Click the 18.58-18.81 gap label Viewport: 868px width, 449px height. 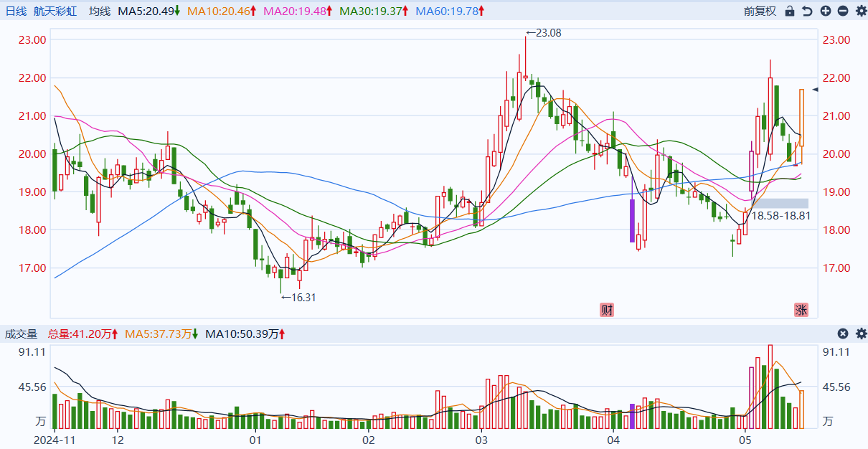780,215
